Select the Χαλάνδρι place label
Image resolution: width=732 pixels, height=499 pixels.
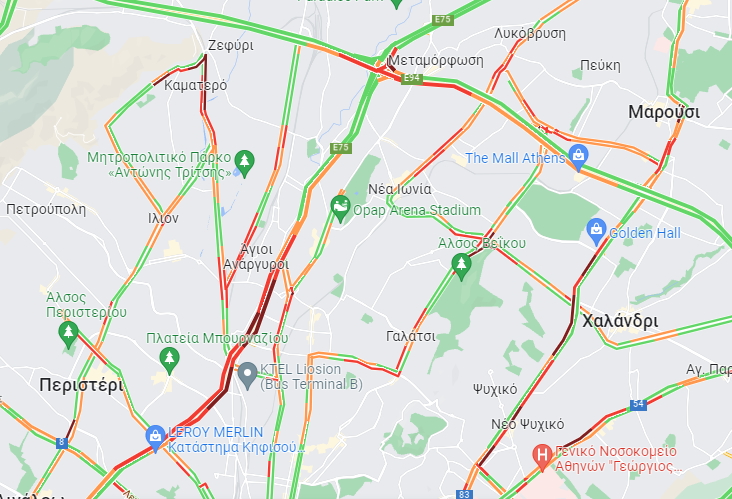pos(620,321)
